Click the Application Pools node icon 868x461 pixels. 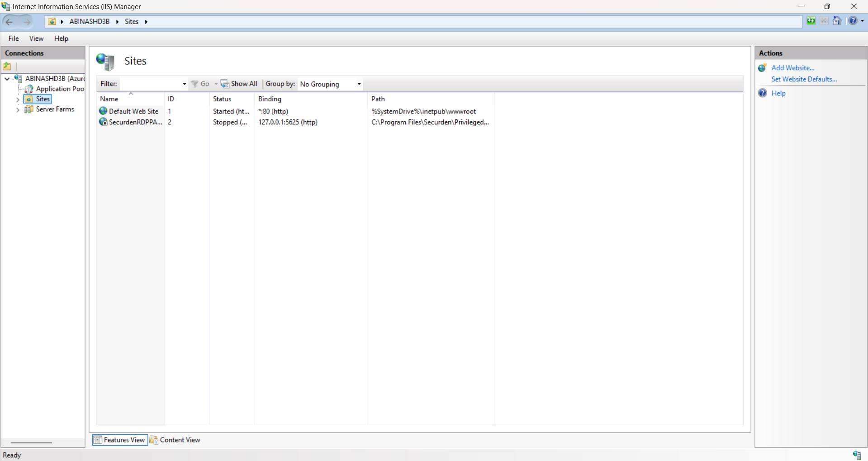29,89
